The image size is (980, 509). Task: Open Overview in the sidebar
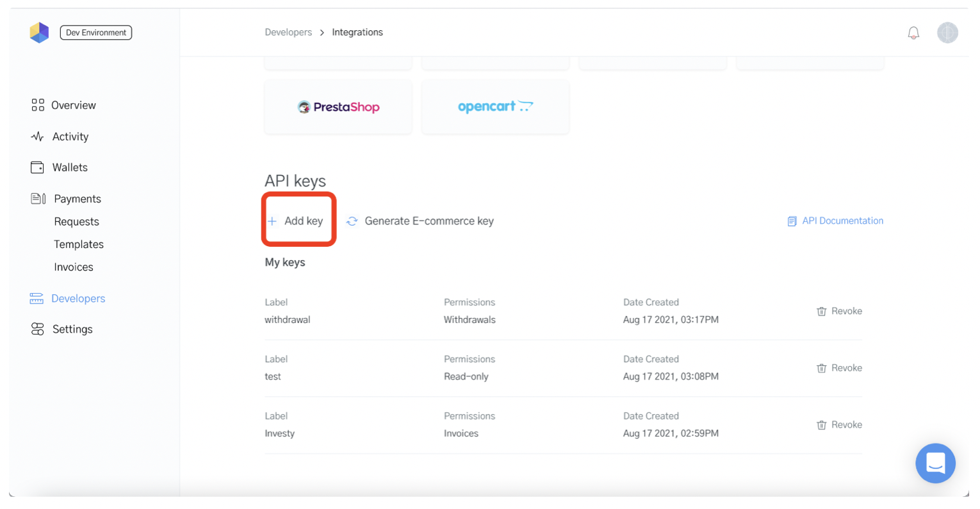73,105
